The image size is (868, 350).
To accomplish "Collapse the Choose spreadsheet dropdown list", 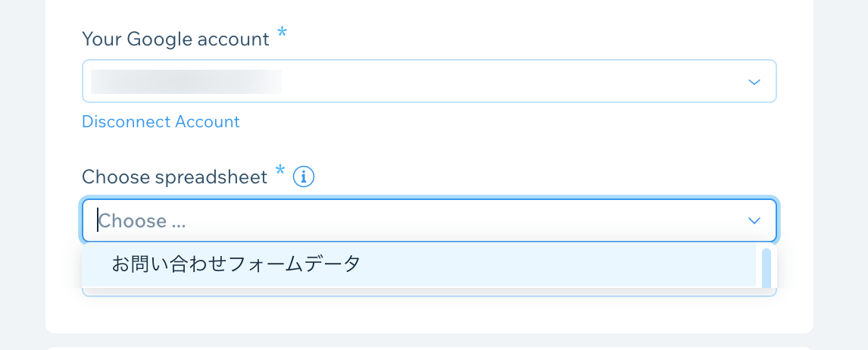I will (x=754, y=220).
